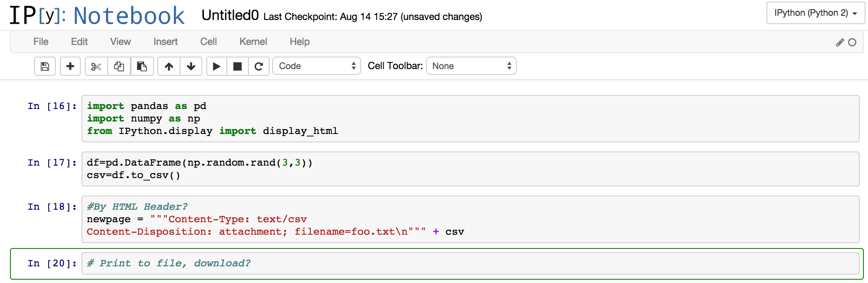868x283 pixels.
Task: Open the Help menu
Action: (300, 42)
